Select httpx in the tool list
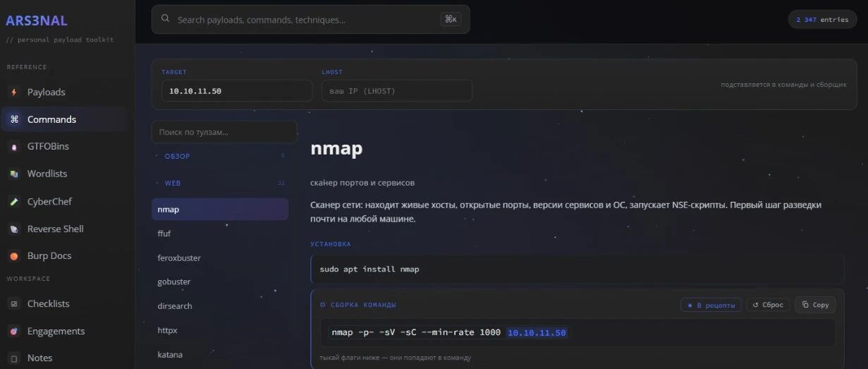 point(220,330)
